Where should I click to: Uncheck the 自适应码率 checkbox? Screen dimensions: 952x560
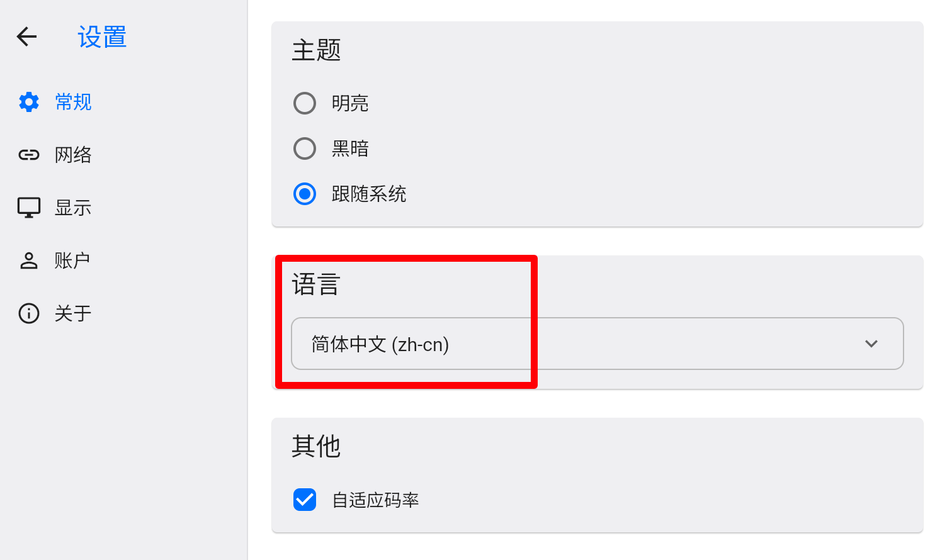pyautogui.click(x=305, y=500)
